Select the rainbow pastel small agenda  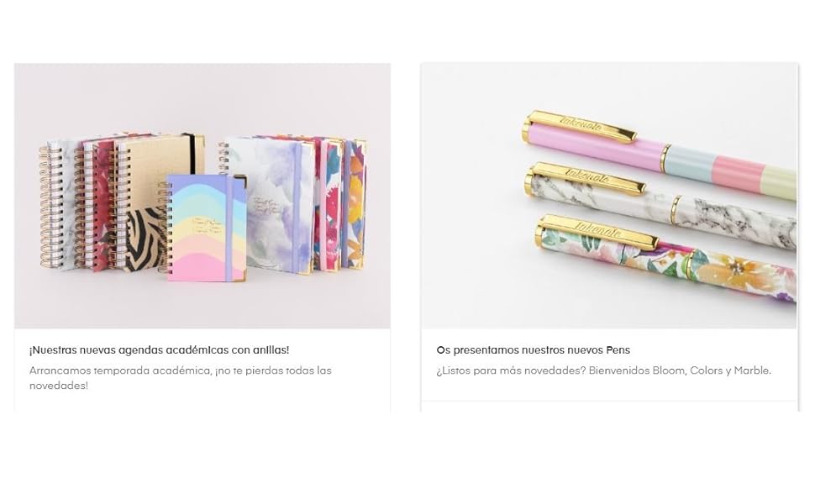point(207,228)
